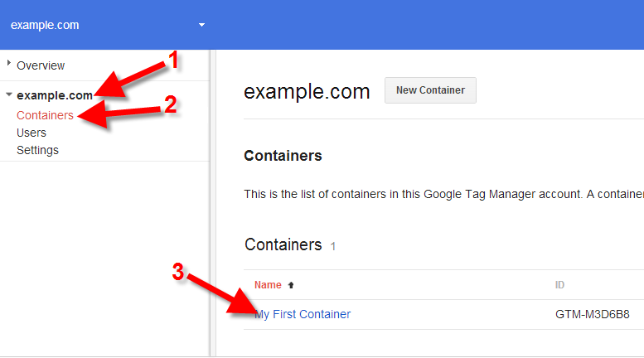Select example.com account in the sidebar

55,96
